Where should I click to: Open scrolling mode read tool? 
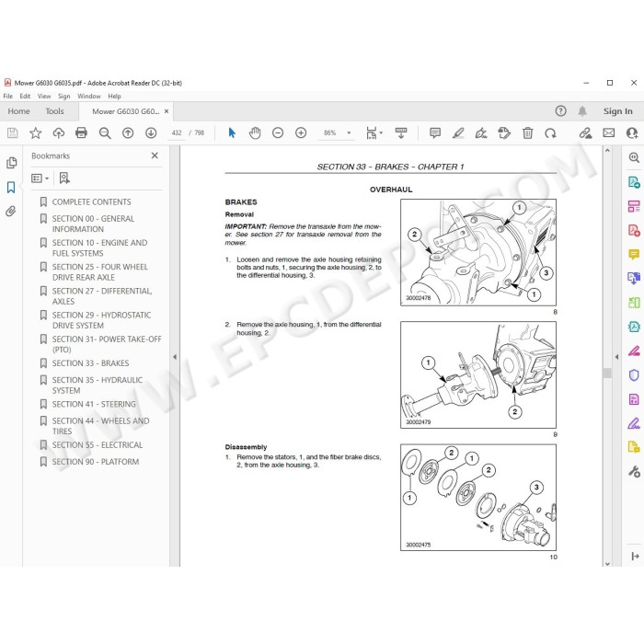(x=401, y=132)
